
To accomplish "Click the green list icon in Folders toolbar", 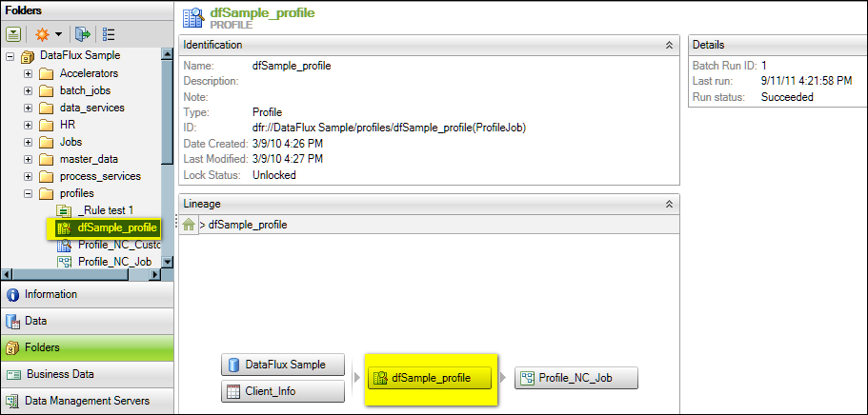I will (x=13, y=33).
